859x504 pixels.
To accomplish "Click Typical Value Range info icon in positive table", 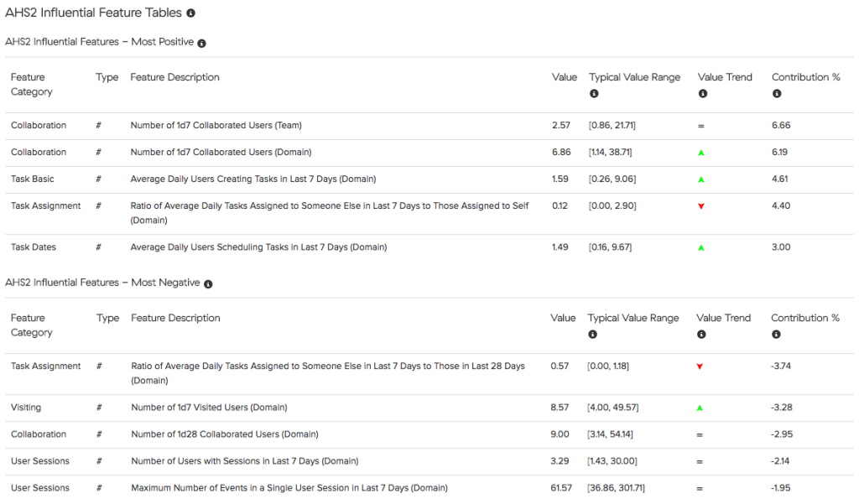I will click(594, 94).
